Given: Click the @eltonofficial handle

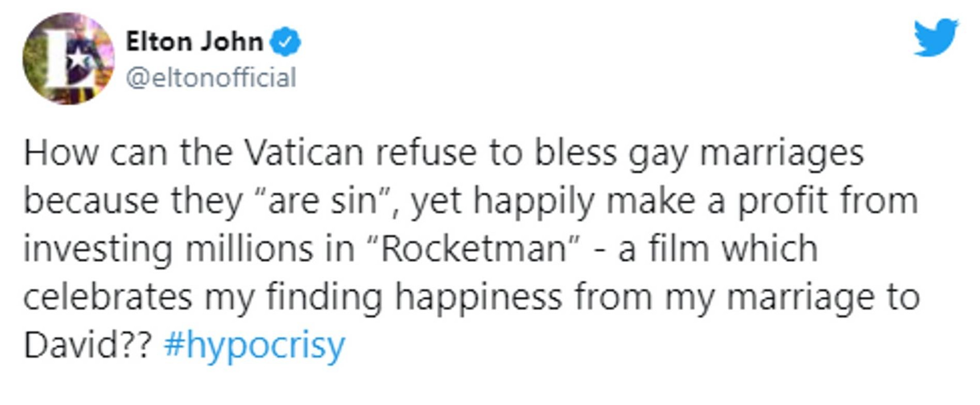Looking at the screenshot, I should click(211, 78).
